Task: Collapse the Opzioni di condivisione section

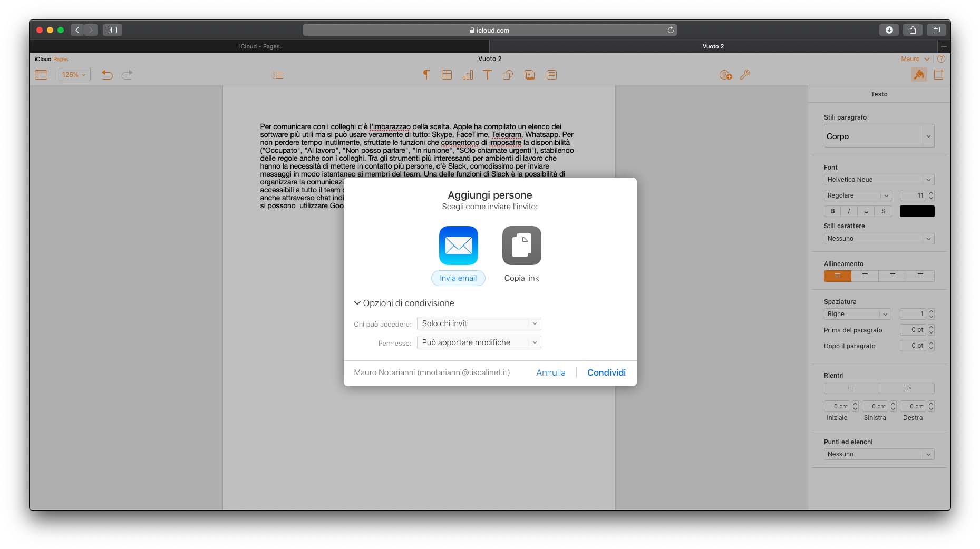Action: coord(357,303)
